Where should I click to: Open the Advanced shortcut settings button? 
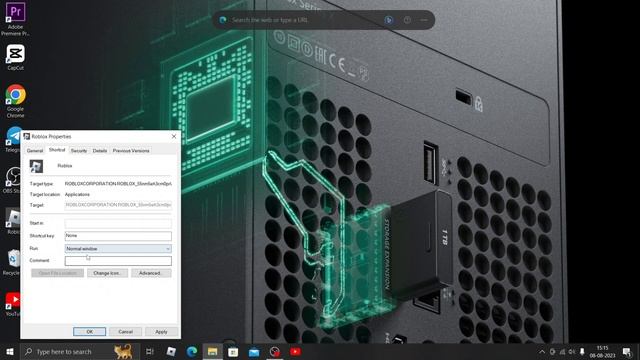[151, 273]
